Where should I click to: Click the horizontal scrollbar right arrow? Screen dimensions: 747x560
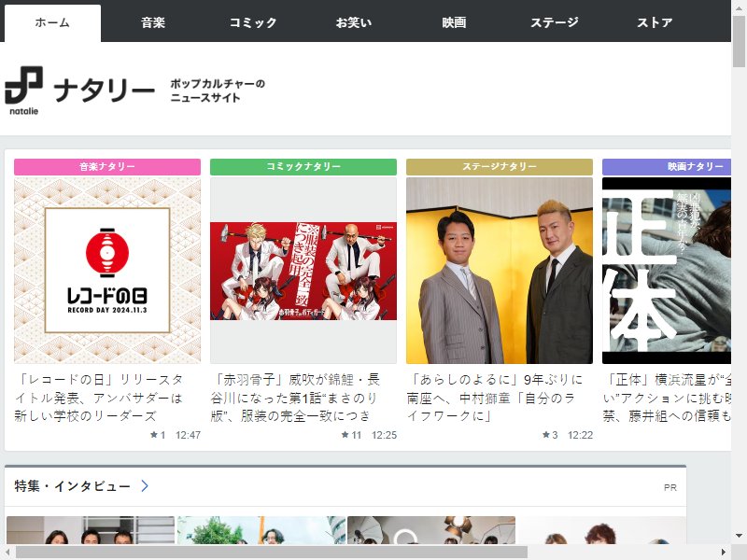[x=724, y=552]
